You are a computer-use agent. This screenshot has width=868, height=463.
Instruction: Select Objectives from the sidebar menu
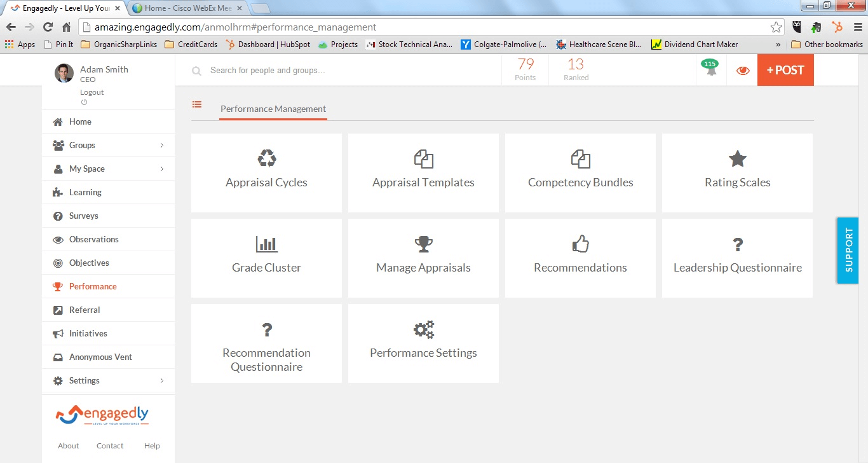(89, 263)
